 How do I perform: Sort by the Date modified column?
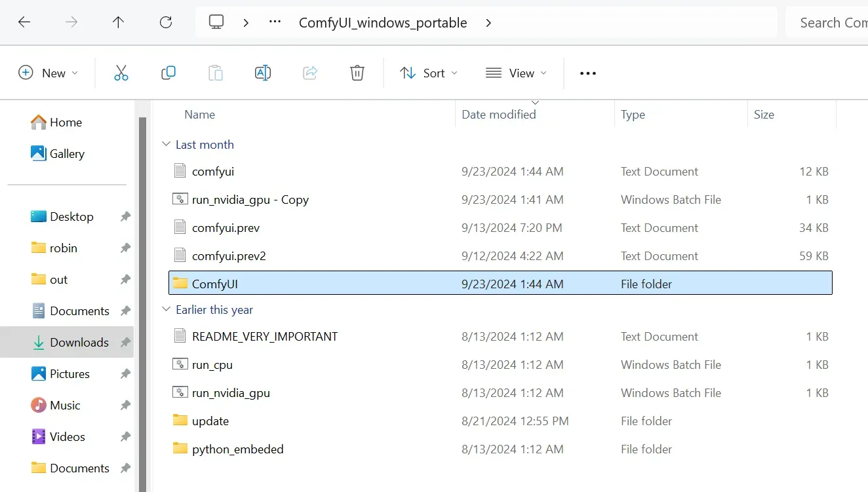coord(498,114)
